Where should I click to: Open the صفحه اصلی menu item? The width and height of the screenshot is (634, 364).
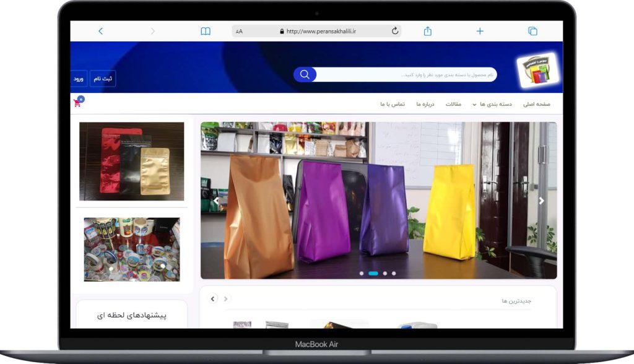(x=536, y=104)
